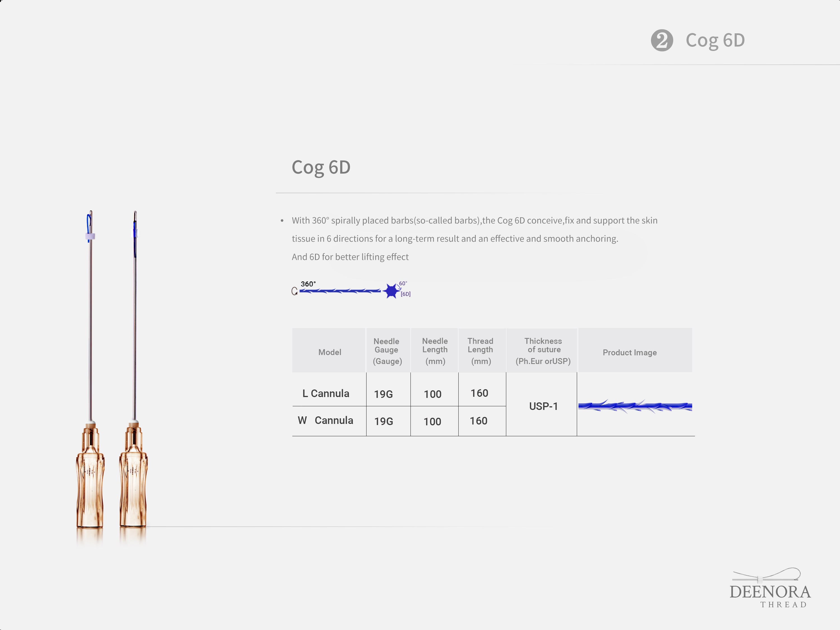Click the USP-1 thickness cell

point(543,406)
